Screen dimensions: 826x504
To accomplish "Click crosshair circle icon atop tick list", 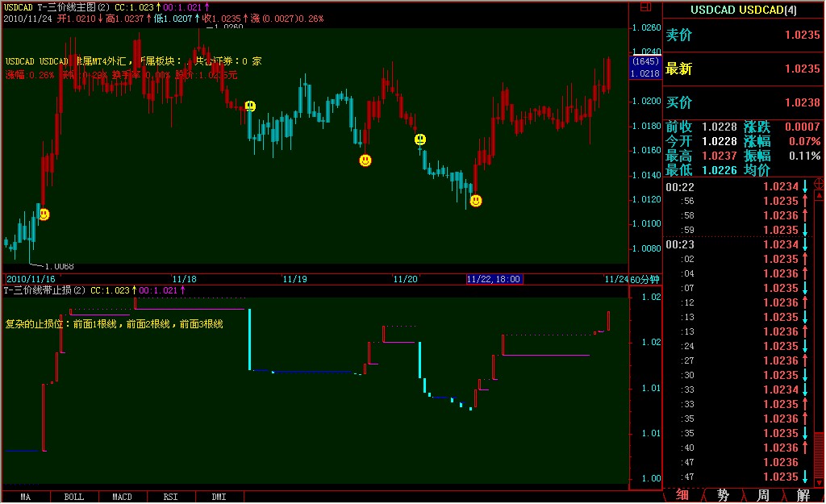I will coord(820,183).
